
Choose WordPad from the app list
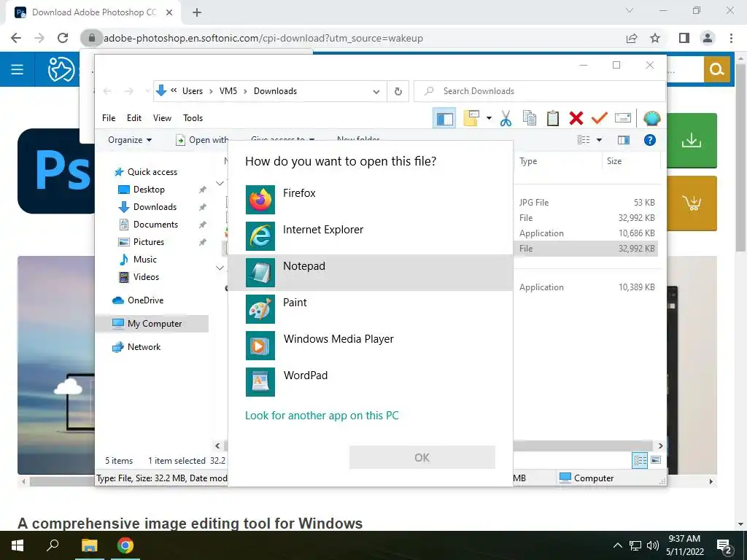[x=370, y=382]
